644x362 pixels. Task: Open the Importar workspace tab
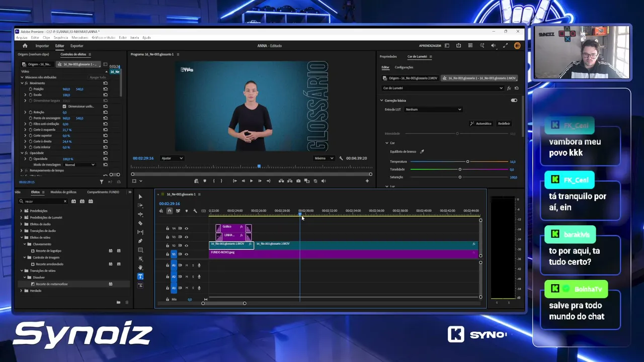42,46
